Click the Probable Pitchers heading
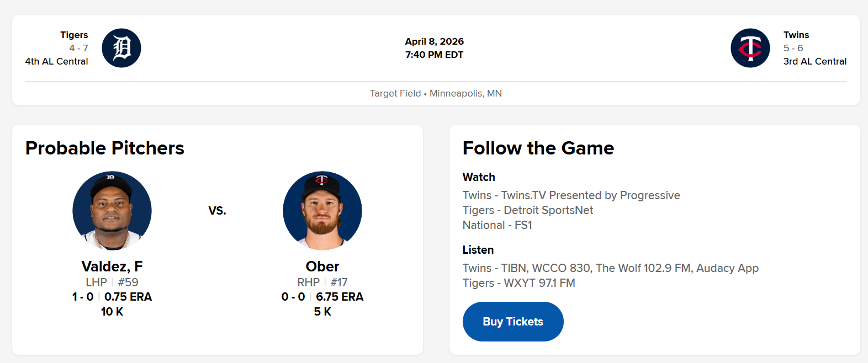868x363 pixels. [105, 148]
